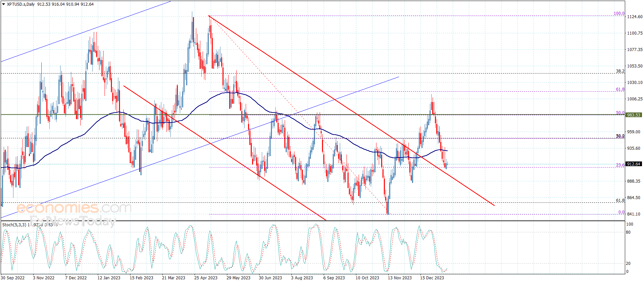Click the Stoch(5,3,3) indicator label

click(14, 225)
